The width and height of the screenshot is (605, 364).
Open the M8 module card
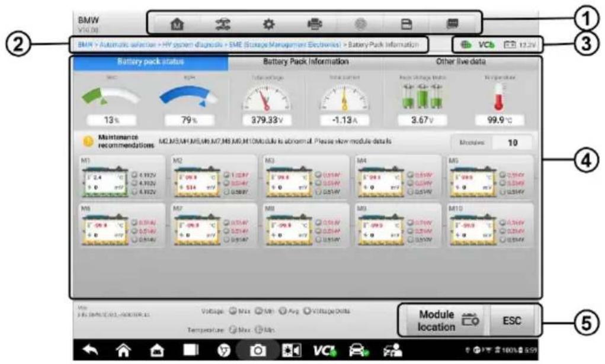coord(306,225)
